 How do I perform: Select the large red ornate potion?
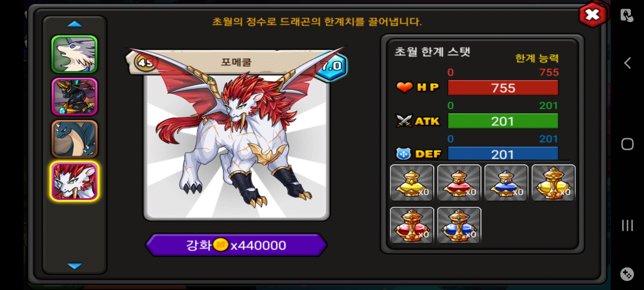(x=412, y=225)
